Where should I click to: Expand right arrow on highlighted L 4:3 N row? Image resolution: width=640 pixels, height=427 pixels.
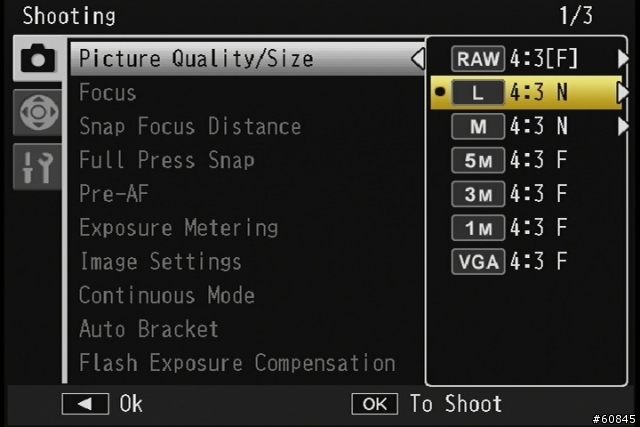pos(623,92)
